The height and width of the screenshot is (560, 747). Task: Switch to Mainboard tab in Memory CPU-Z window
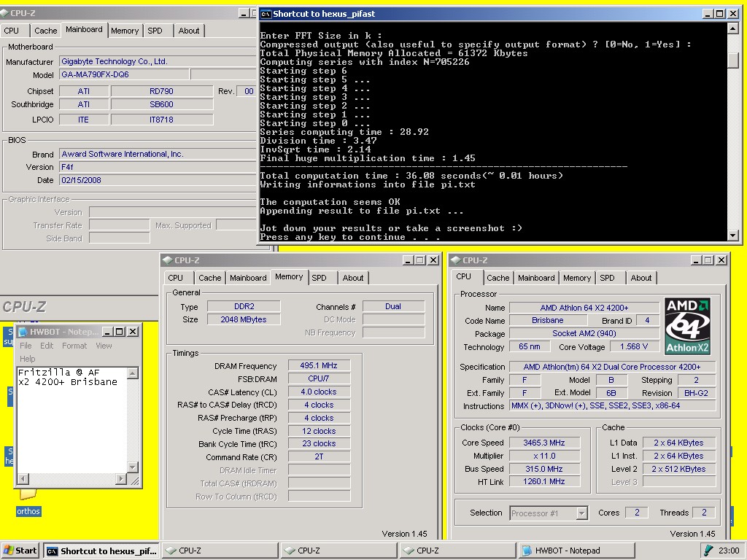[248, 278]
